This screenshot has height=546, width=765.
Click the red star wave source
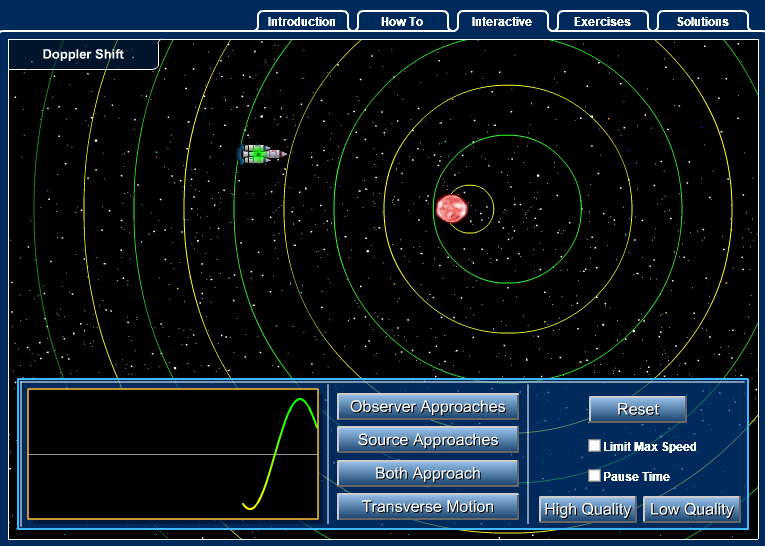point(452,208)
